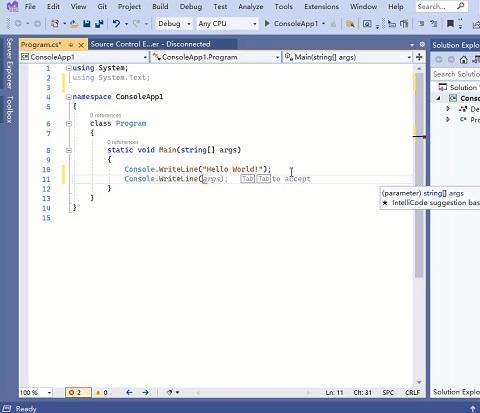Close the Program.cs tab

pos(81,45)
